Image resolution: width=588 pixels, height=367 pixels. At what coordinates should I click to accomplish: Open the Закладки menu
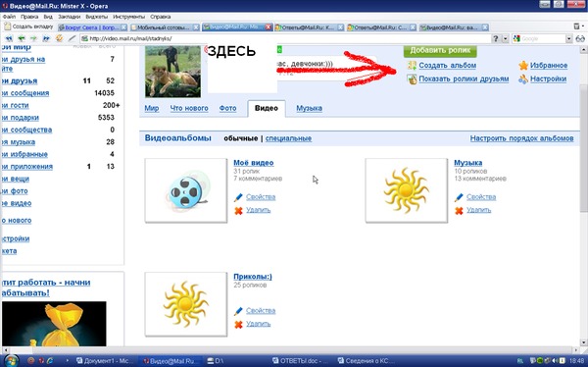70,17
